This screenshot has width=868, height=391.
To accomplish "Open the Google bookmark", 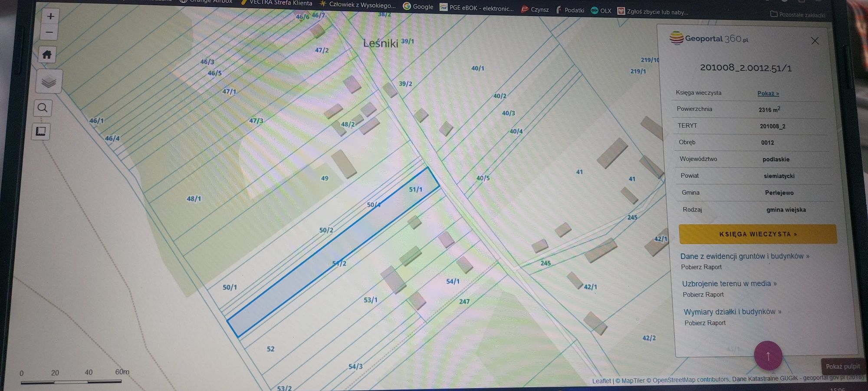I will [418, 6].
